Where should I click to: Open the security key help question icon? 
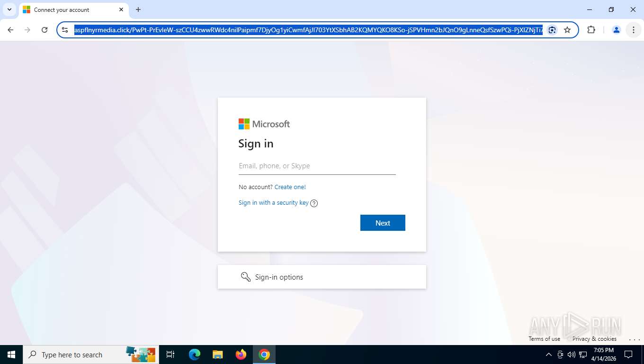(x=314, y=203)
